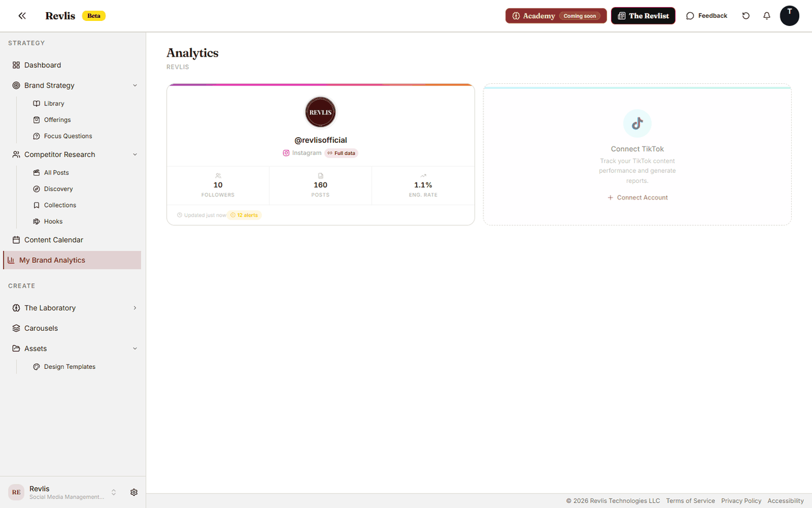Open Feedback from header

707,16
